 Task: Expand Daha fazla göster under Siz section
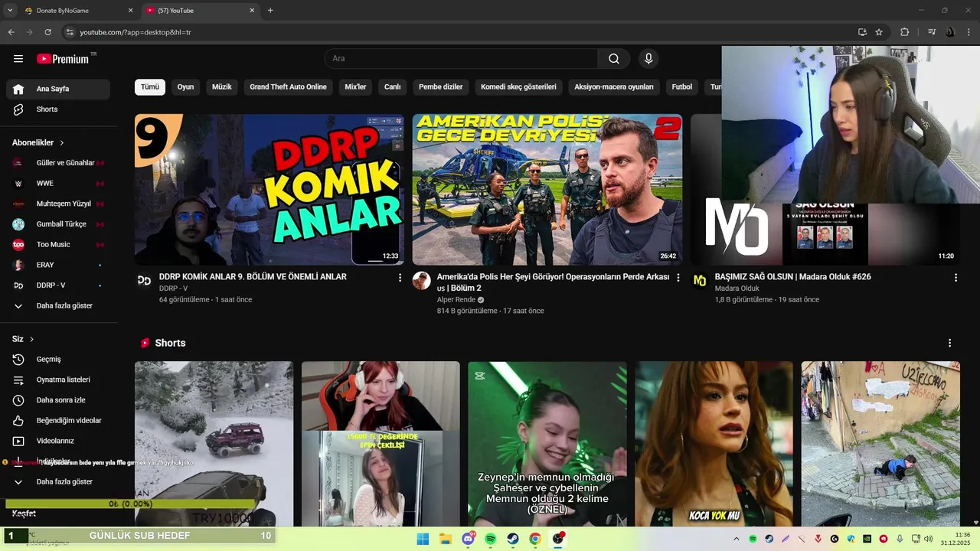58,482
